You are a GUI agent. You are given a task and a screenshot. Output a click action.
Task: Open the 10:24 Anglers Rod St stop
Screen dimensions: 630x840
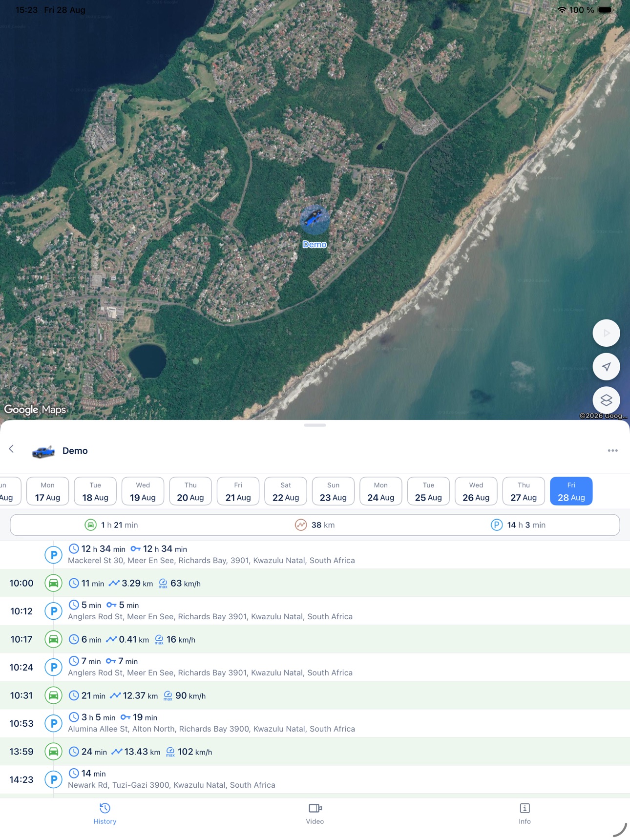pyautogui.click(x=315, y=667)
